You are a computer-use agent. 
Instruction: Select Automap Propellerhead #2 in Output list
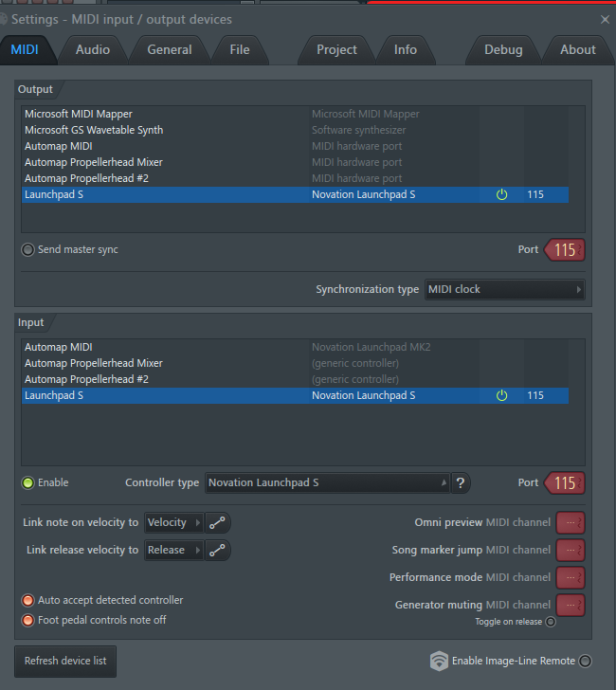295,178
